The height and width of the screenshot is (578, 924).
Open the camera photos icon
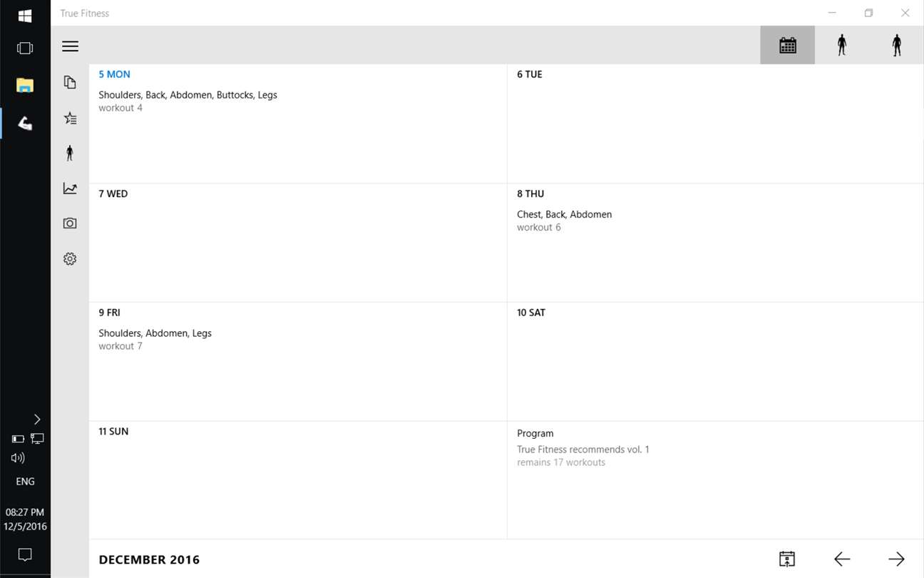click(x=70, y=223)
